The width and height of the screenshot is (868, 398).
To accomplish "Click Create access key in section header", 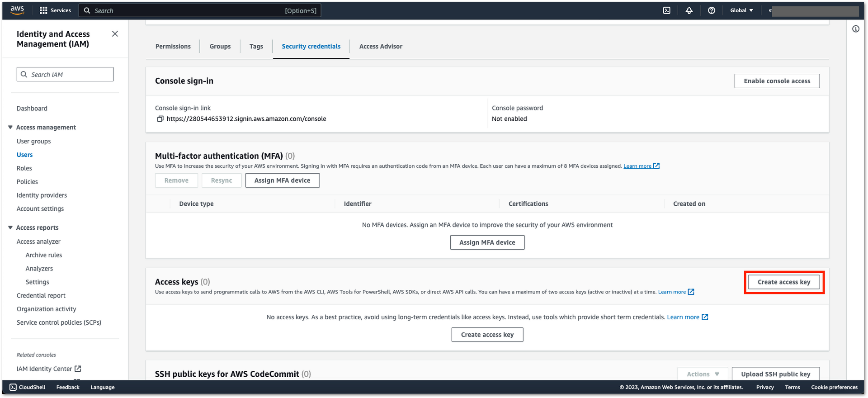I will 784,282.
